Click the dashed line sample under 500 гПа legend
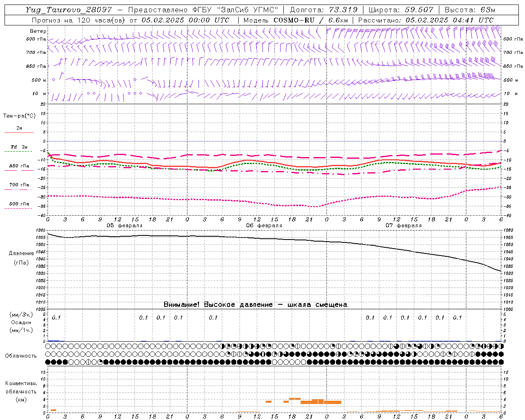 pos(18,208)
